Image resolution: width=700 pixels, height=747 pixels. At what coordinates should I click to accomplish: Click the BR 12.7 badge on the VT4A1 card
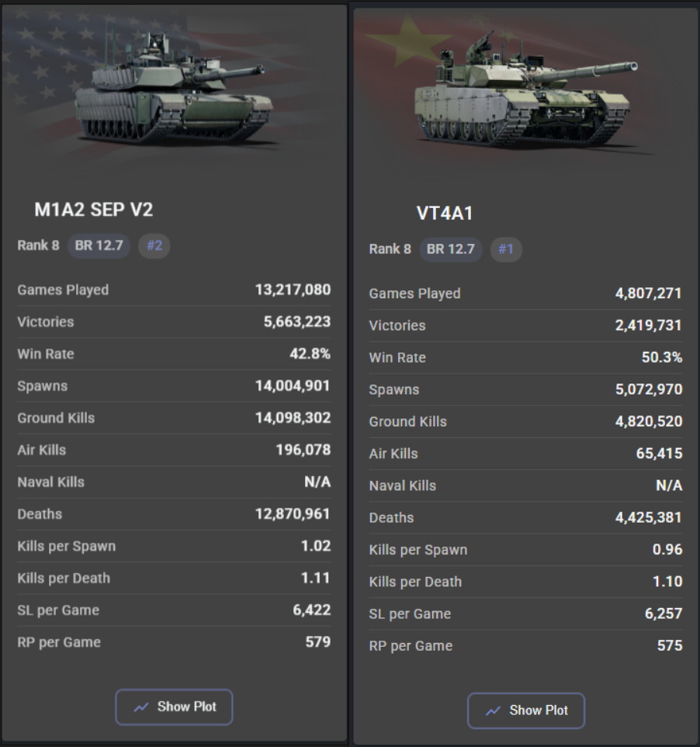450,249
